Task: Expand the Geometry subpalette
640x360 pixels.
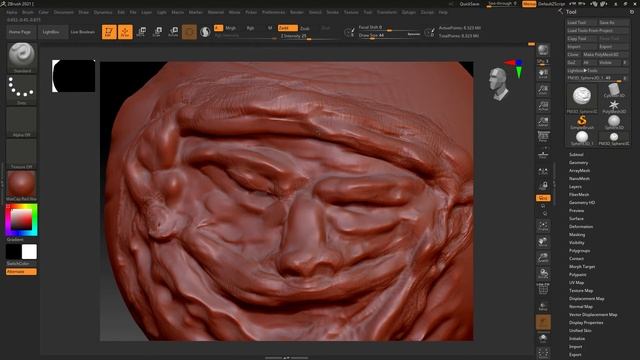Action: click(578, 162)
